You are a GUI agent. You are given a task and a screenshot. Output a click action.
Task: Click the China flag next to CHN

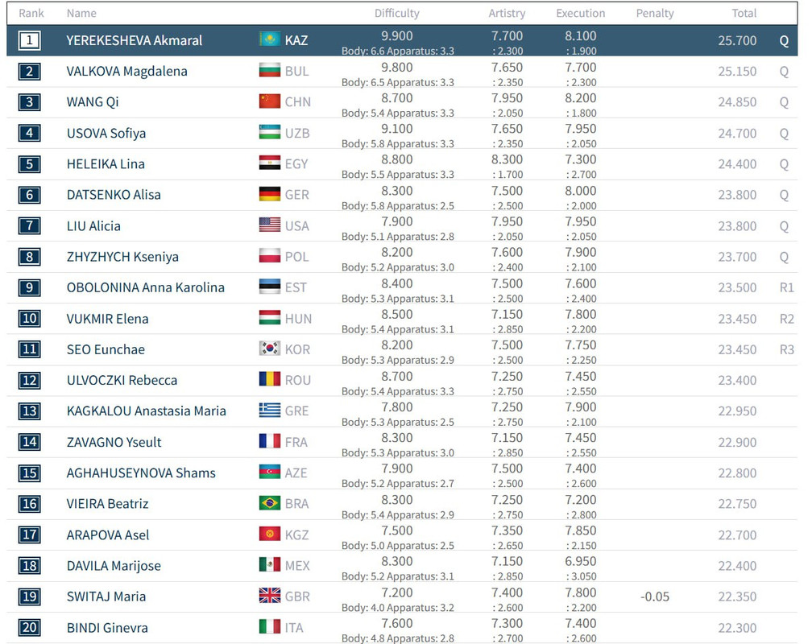point(270,101)
